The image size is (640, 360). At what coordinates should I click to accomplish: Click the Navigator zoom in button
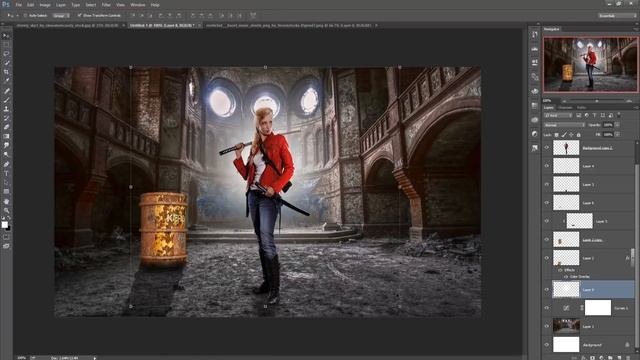pyautogui.click(x=629, y=100)
